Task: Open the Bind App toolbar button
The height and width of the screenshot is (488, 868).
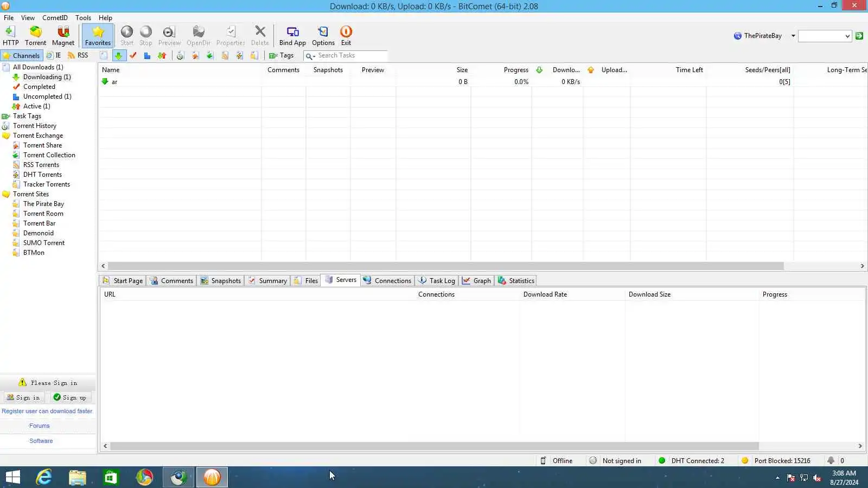Action: coord(292,36)
